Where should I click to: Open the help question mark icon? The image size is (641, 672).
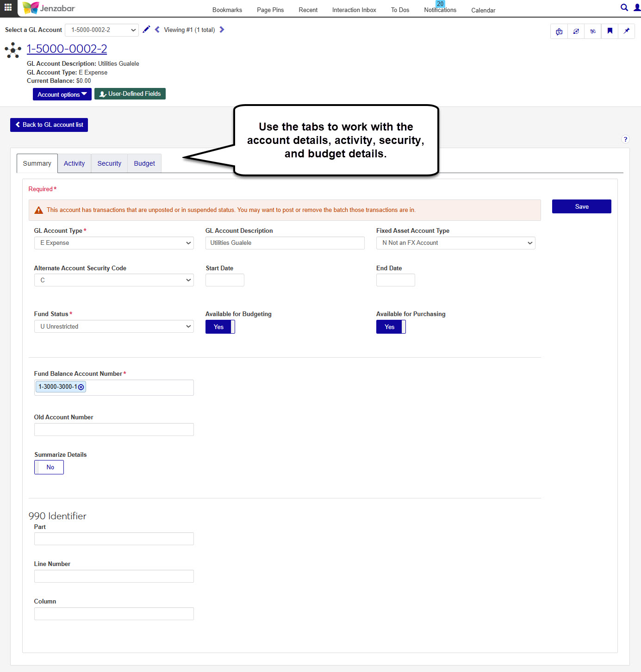click(625, 139)
